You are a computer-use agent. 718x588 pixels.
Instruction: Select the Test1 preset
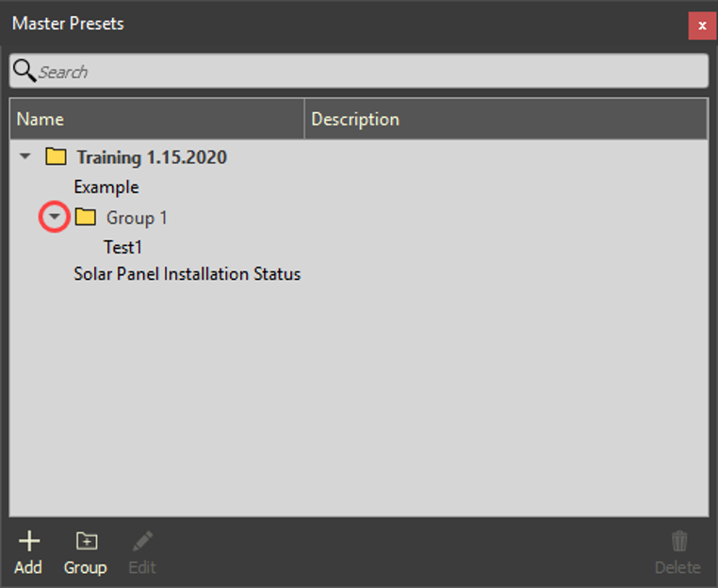(122, 248)
